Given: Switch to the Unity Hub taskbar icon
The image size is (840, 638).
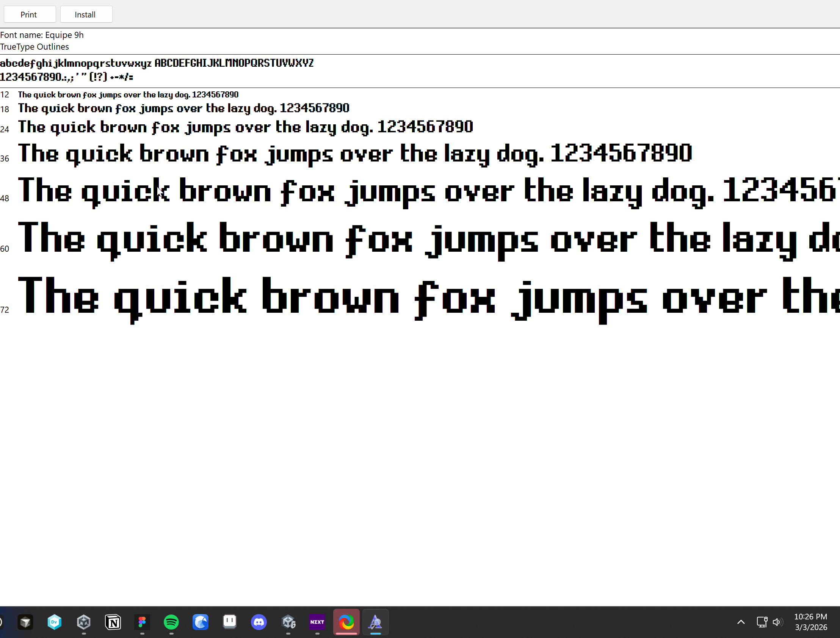Looking at the screenshot, I should 83,622.
